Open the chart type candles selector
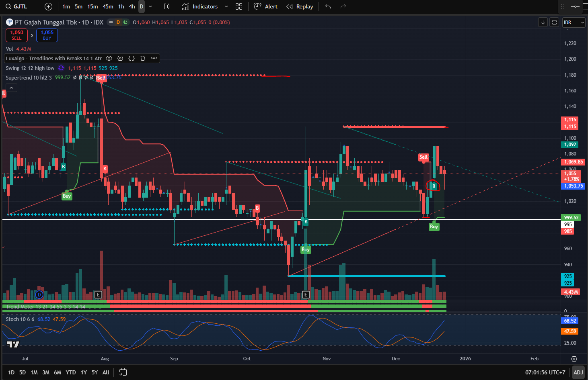588x380 pixels. [x=167, y=6]
